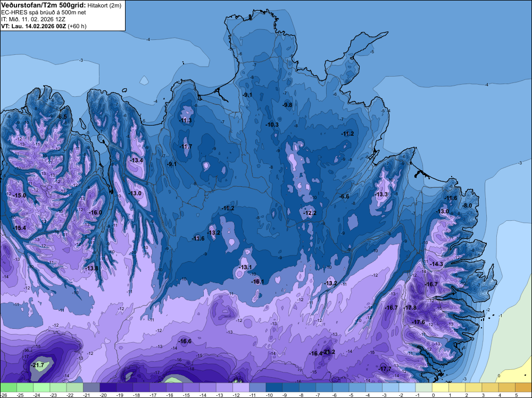
Task: Click the -12.2 temperature value on the map
Action: click(310, 213)
